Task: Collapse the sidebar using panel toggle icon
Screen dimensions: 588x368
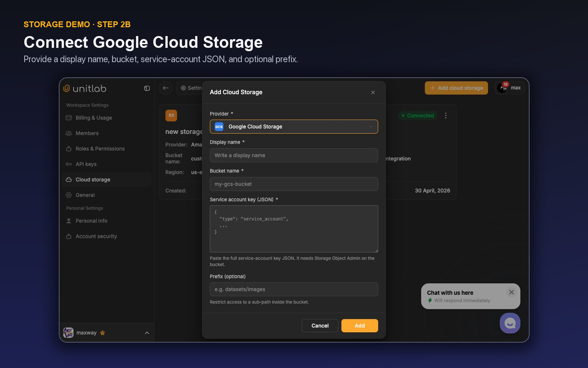Action: 147,88
